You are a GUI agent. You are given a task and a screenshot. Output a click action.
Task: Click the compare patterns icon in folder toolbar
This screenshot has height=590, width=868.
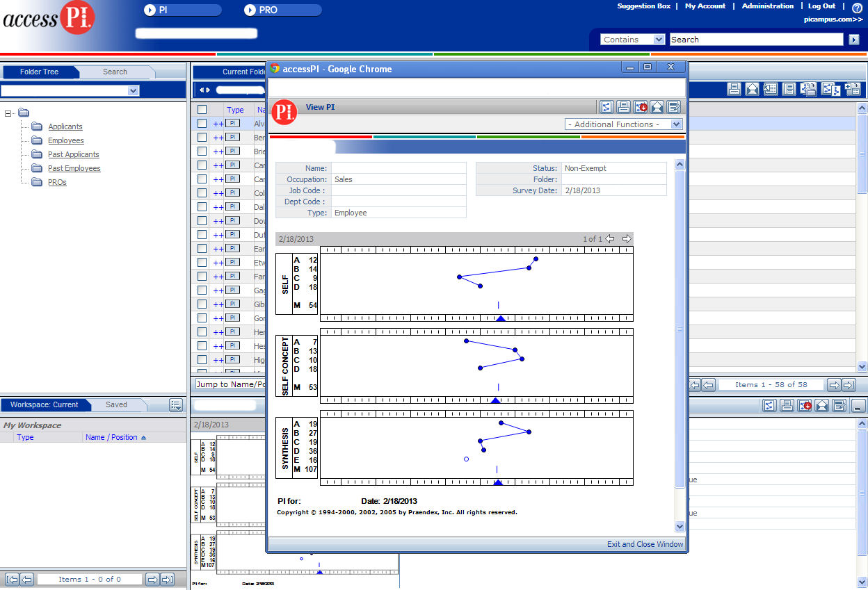[831, 89]
